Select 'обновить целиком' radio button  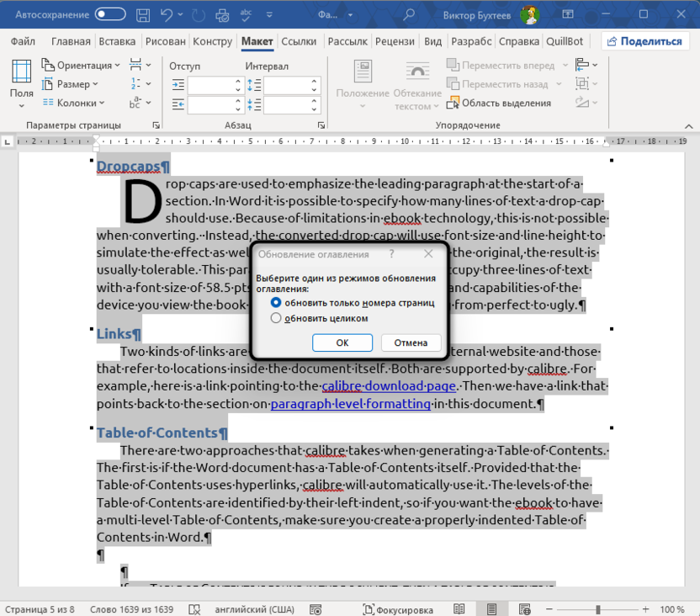tap(276, 318)
